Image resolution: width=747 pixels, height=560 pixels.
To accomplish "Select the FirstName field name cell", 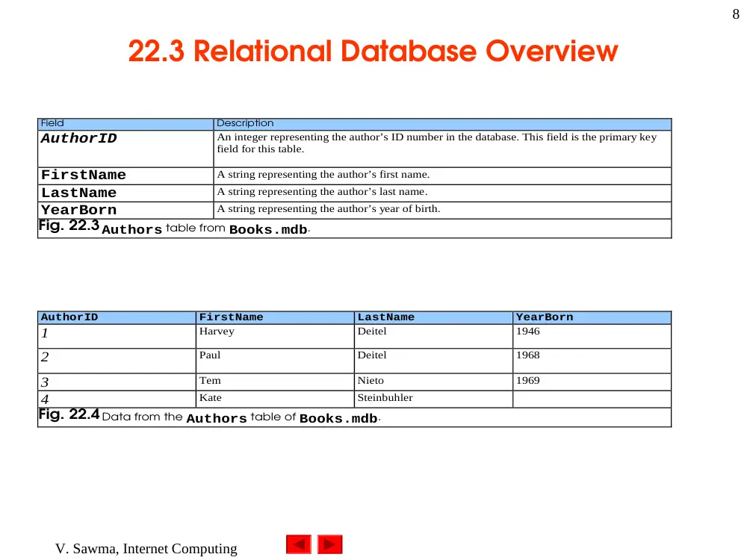I will (125, 175).
